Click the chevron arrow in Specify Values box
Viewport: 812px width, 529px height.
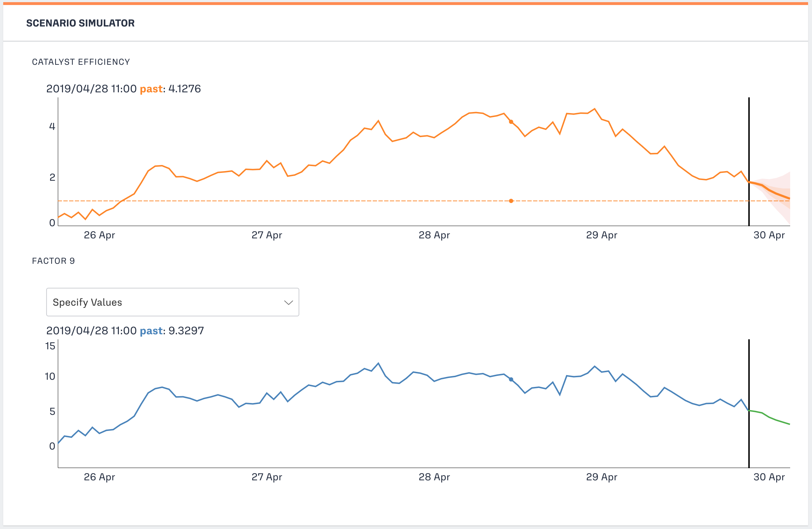click(288, 302)
